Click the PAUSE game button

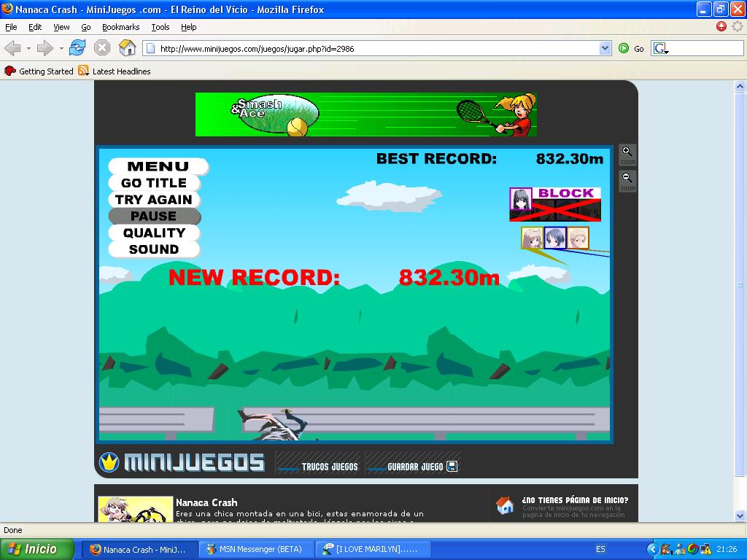point(154,216)
